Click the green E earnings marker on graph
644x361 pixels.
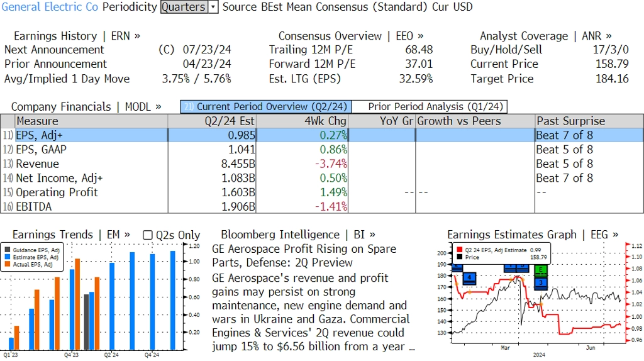541,270
